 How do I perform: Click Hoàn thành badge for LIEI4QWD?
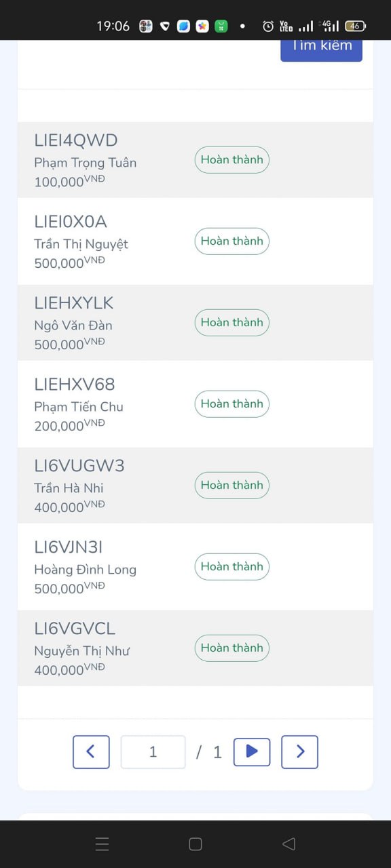click(x=231, y=160)
